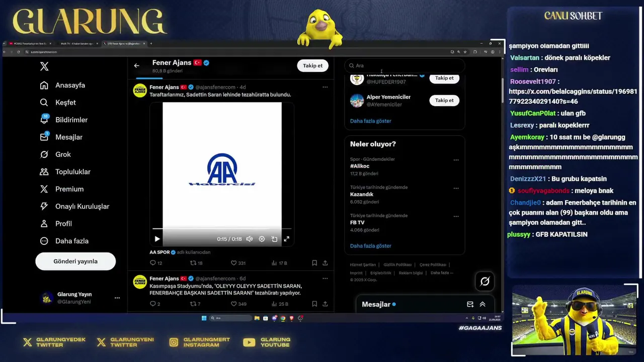644x362 pixels.
Task: Switch to the Multi TV browser tab
Action: [78, 44]
